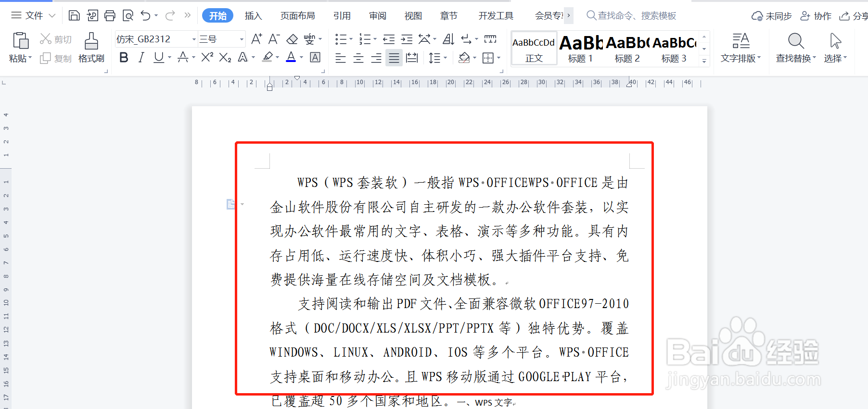The image size is (868, 409).
Task: Click the Clear Formatting eraser icon
Action: pyautogui.click(x=292, y=39)
